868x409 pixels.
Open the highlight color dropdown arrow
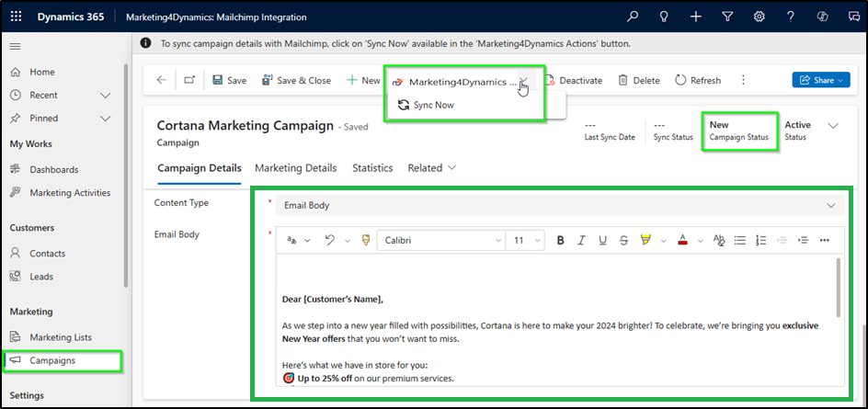[663, 241]
